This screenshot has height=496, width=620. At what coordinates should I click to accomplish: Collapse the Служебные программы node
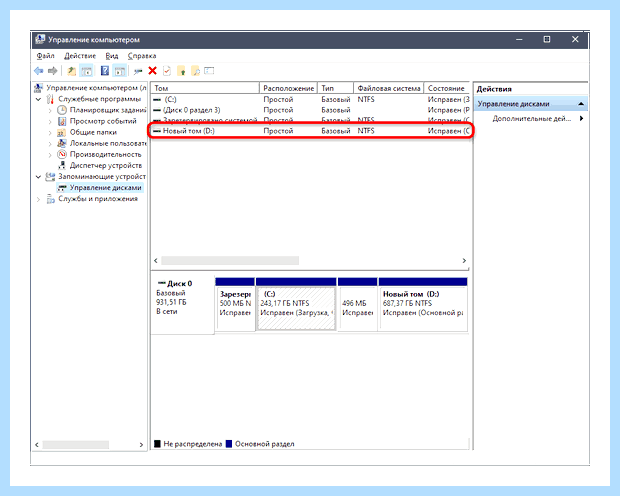pos(38,99)
